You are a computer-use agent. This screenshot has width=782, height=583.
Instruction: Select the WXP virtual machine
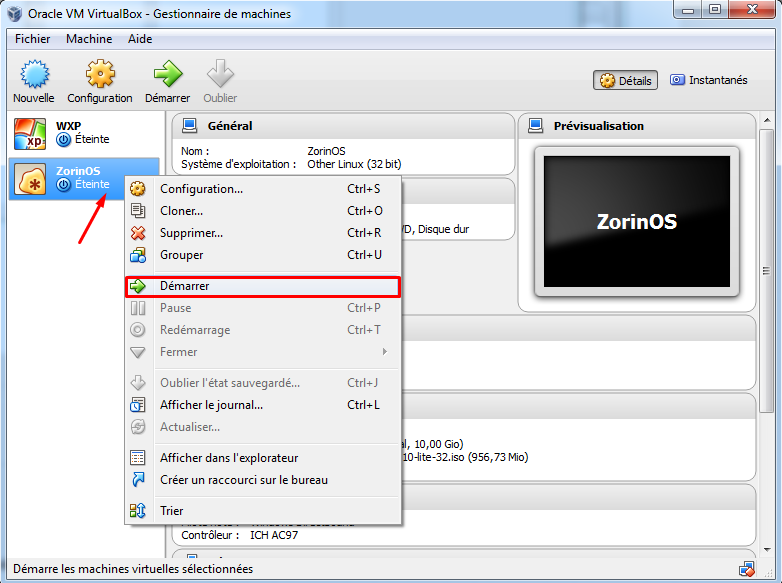[x=84, y=133]
